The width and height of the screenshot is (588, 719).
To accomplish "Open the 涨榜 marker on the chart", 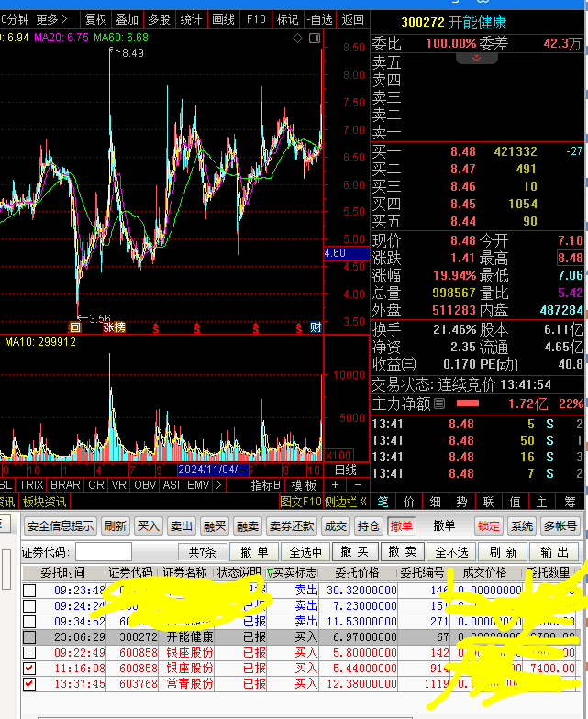I will (x=114, y=327).
